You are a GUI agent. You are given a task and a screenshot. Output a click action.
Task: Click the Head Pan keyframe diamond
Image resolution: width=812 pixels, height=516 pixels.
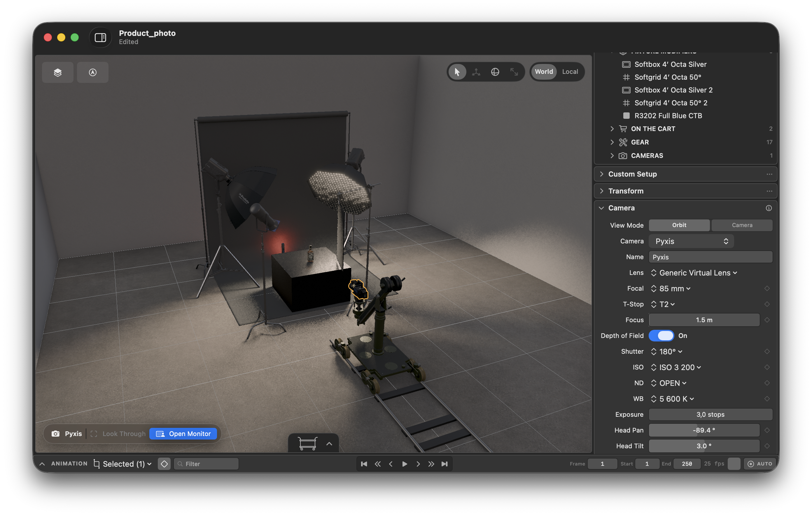pyautogui.click(x=767, y=430)
